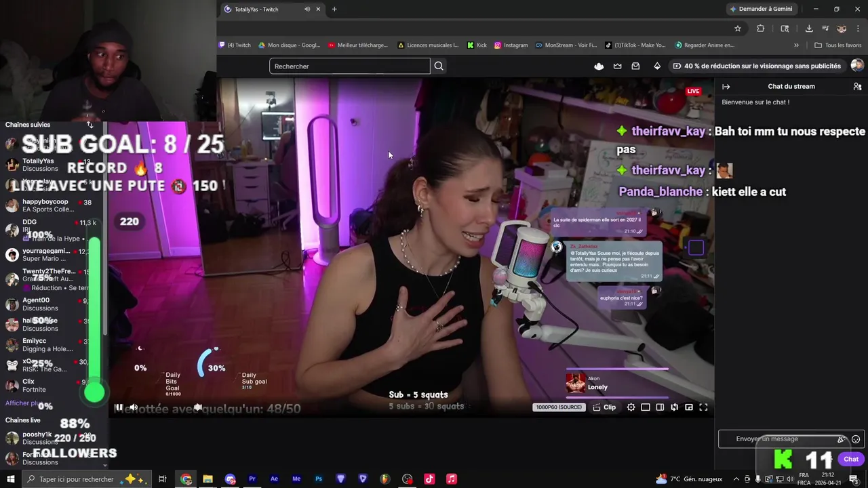
Task: Open the Tous les favoris folder
Action: coord(838,45)
